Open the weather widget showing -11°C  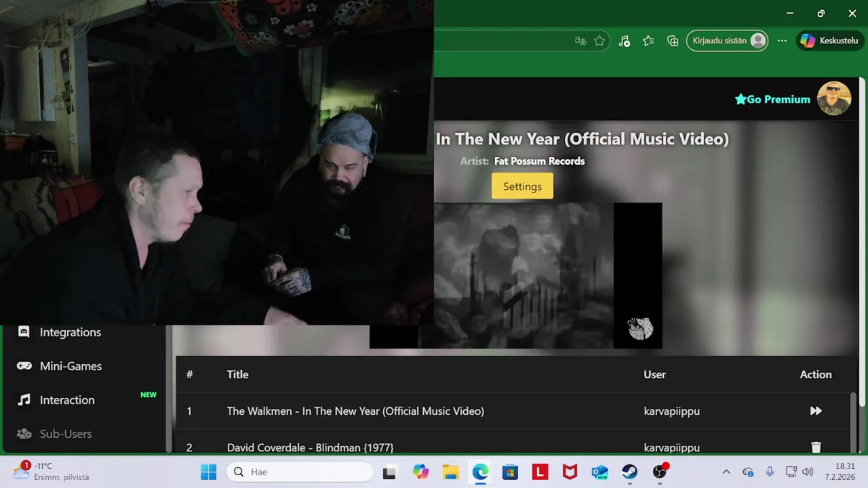pos(52,472)
